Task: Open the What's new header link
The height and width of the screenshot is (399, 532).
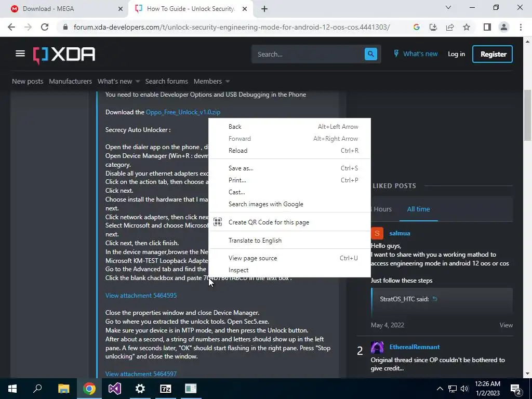Action: point(415,54)
